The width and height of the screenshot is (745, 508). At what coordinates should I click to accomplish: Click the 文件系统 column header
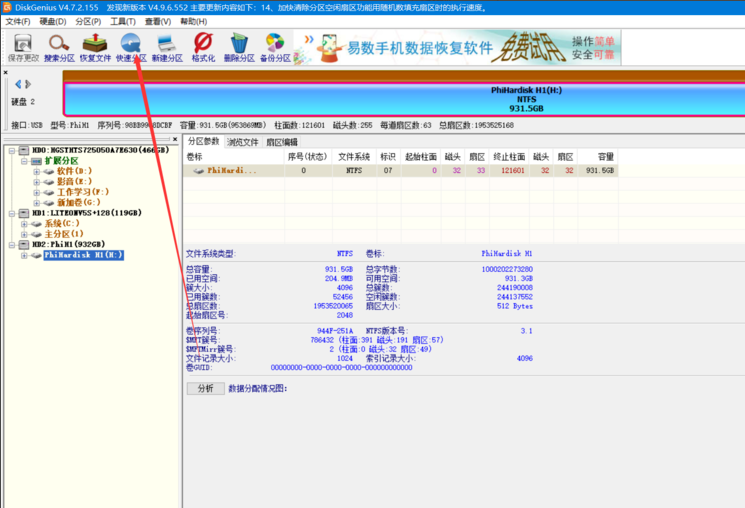pos(354,157)
